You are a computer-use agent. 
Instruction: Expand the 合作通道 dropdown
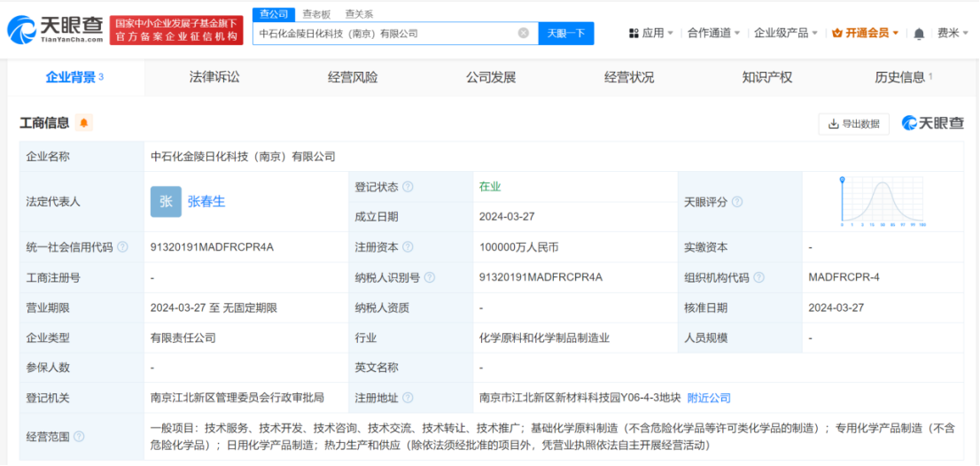click(x=715, y=33)
